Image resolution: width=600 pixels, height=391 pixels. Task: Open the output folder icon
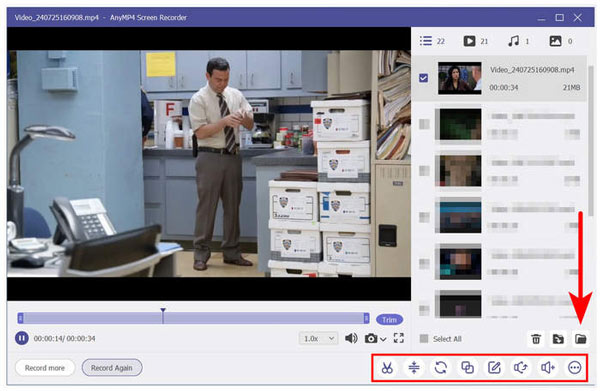tap(580, 339)
